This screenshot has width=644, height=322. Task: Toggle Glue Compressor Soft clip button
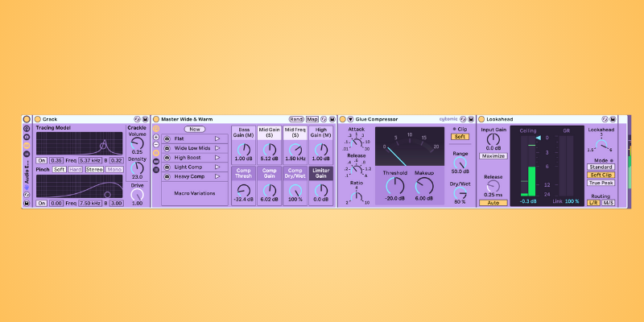pos(460,137)
